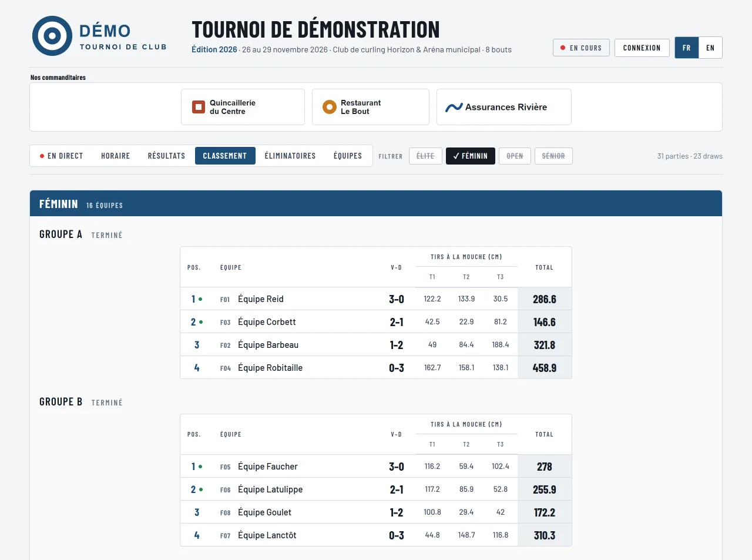752x560 pixels.
Task: Click the Assurances Rivière wave icon
Action: (454, 107)
